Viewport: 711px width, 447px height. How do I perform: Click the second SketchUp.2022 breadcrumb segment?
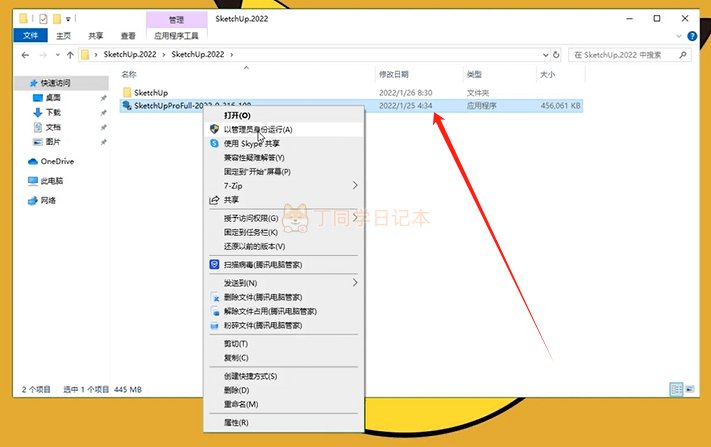(198, 54)
